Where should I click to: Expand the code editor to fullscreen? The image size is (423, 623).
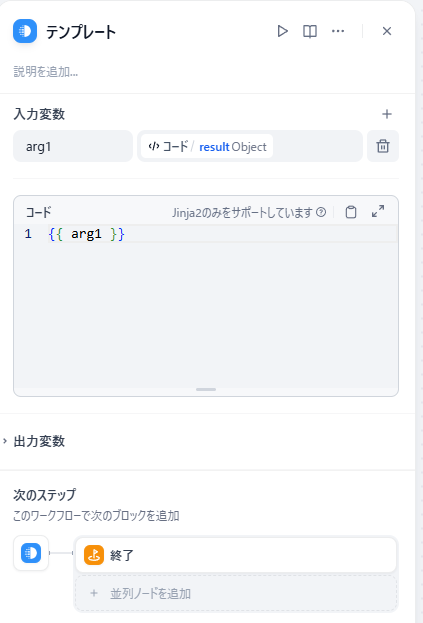pos(378,211)
